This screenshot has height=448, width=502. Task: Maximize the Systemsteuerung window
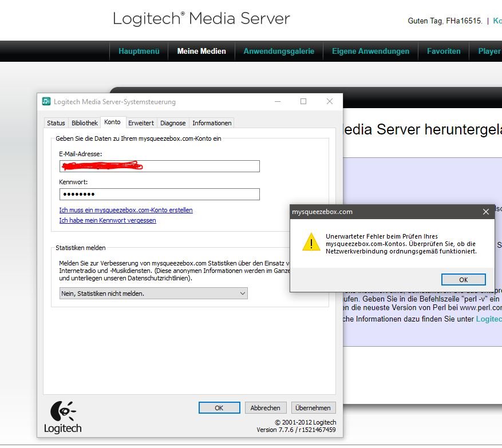pos(303,101)
